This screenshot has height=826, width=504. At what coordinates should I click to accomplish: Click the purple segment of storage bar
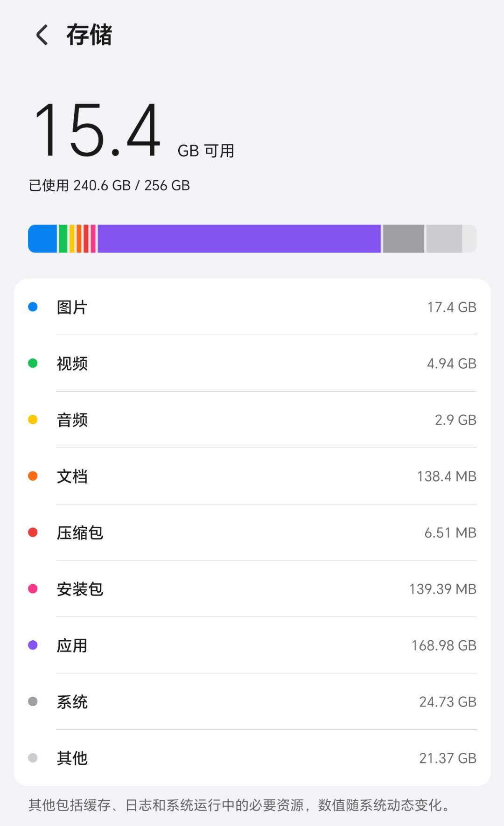(x=239, y=239)
